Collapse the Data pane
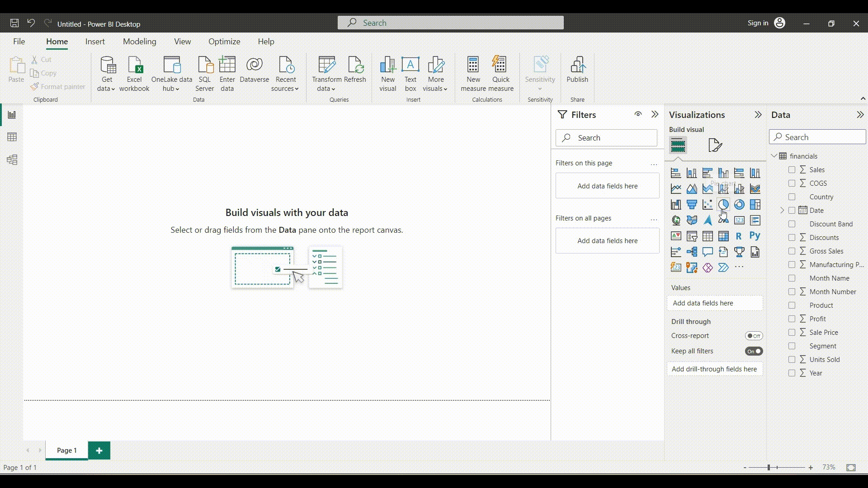Viewport: 868px width, 488px height. pyautogui.click(x=860, y=115)
